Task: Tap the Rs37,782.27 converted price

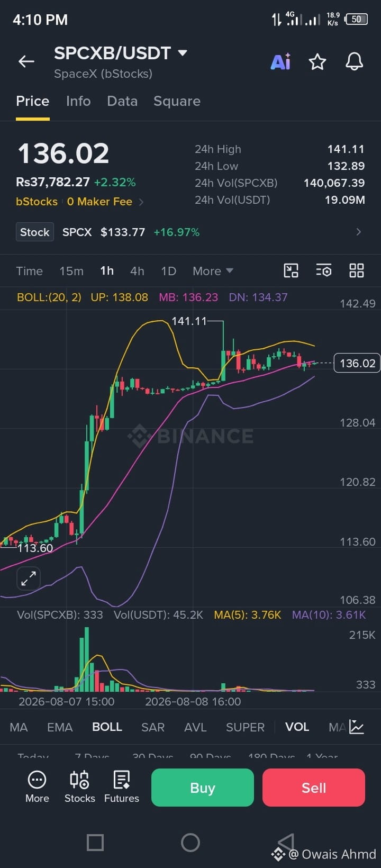Action: click(x=53, y=182)
